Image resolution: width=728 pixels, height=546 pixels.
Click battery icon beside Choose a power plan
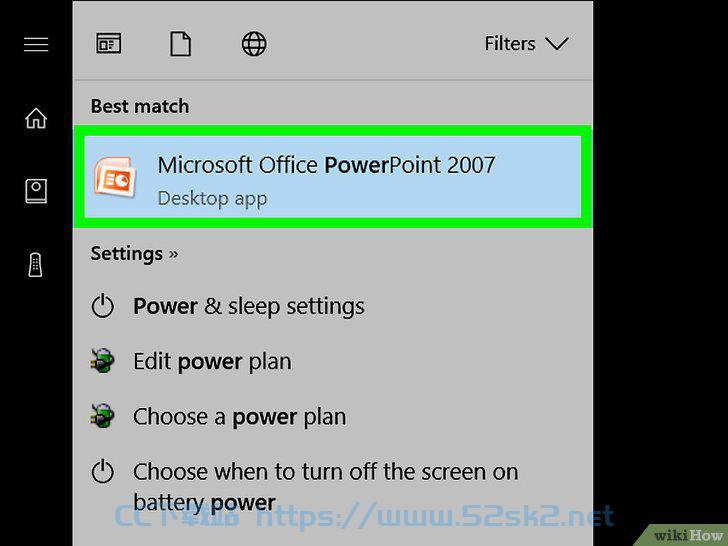point(102,416)
